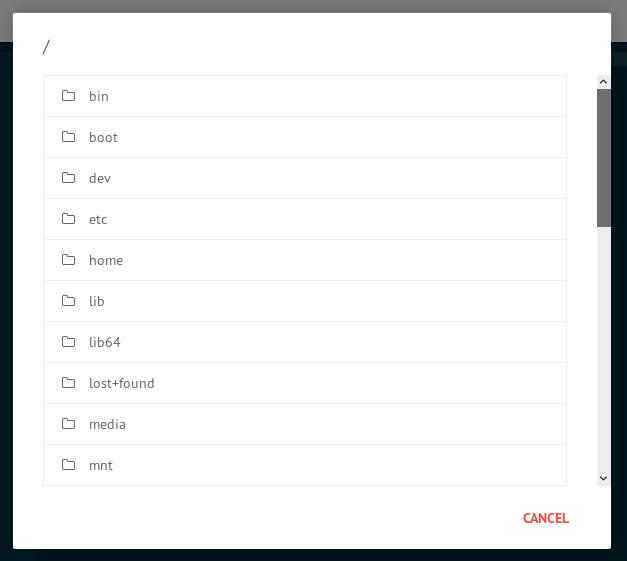Image resolution: width=627 pixels, height=561 pixels.
Task: Navigate into the dev directory
Action: pyautogui.click(x=100, y=178)
